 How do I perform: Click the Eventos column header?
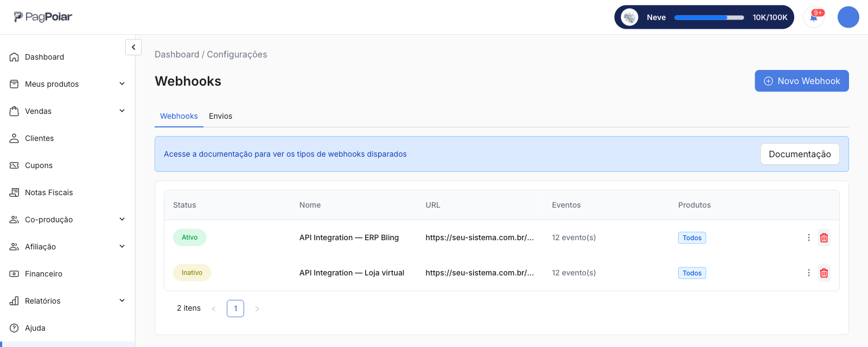click(566, 205)
